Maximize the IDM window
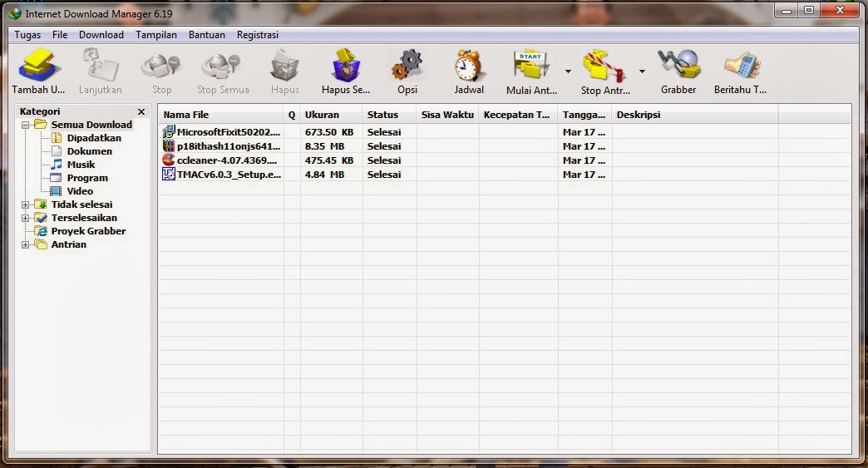 tap(809, 10)
